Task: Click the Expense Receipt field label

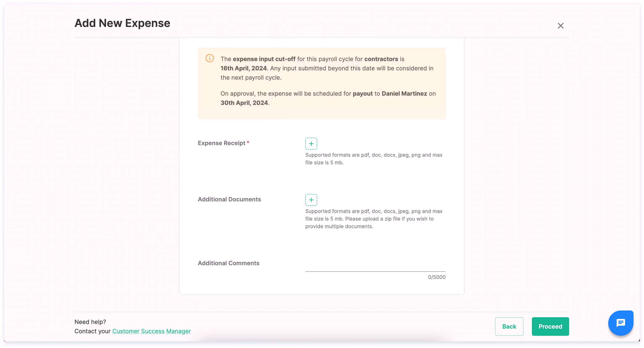Action: (221, 143)
